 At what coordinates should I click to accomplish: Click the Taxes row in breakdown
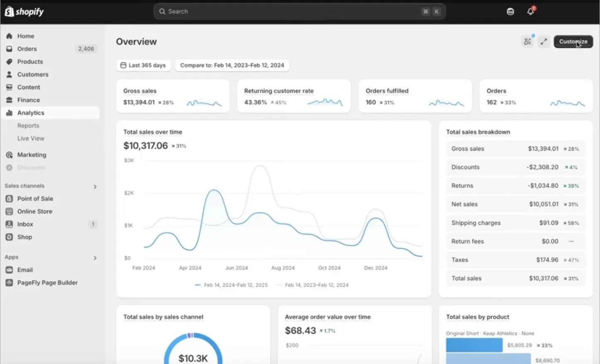pyautogui.click(x=515, y=260)
